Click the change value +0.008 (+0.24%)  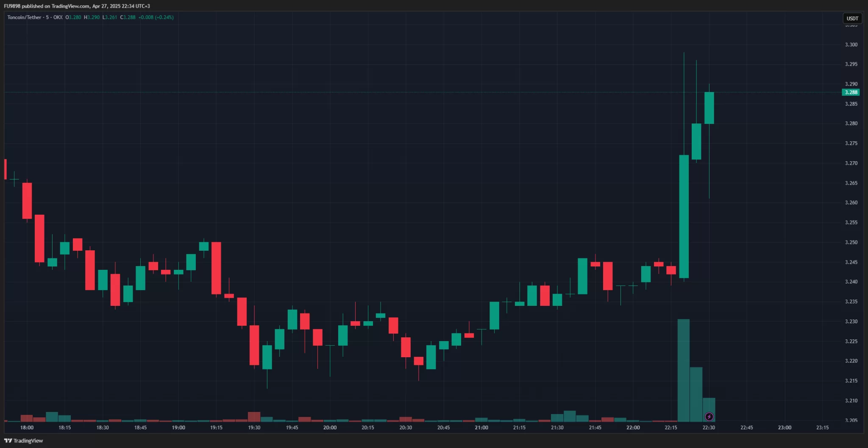point(156,17)
